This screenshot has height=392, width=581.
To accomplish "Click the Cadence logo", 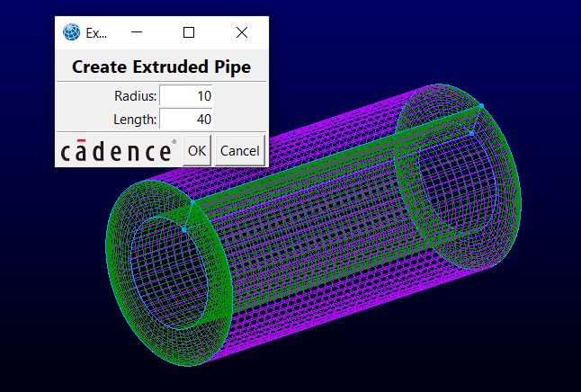I will (x=118, y=150).
